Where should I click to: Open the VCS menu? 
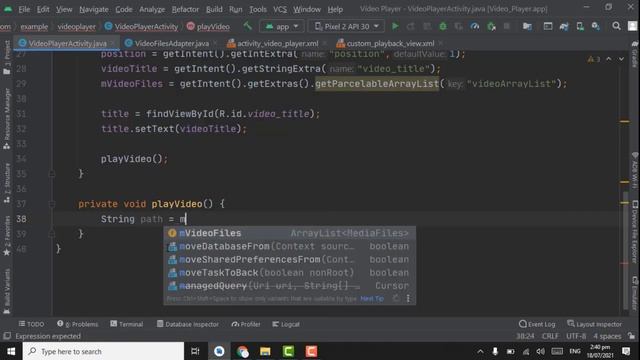[x=280, y=9]
